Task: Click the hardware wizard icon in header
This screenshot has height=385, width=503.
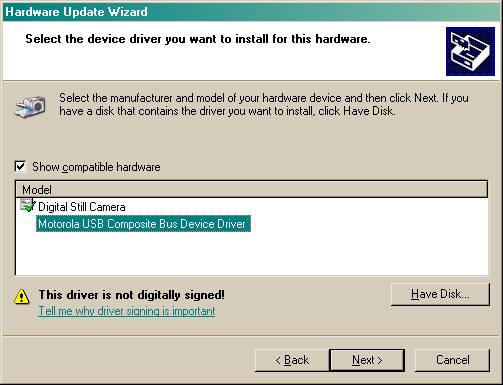Action: coord(470,51)
